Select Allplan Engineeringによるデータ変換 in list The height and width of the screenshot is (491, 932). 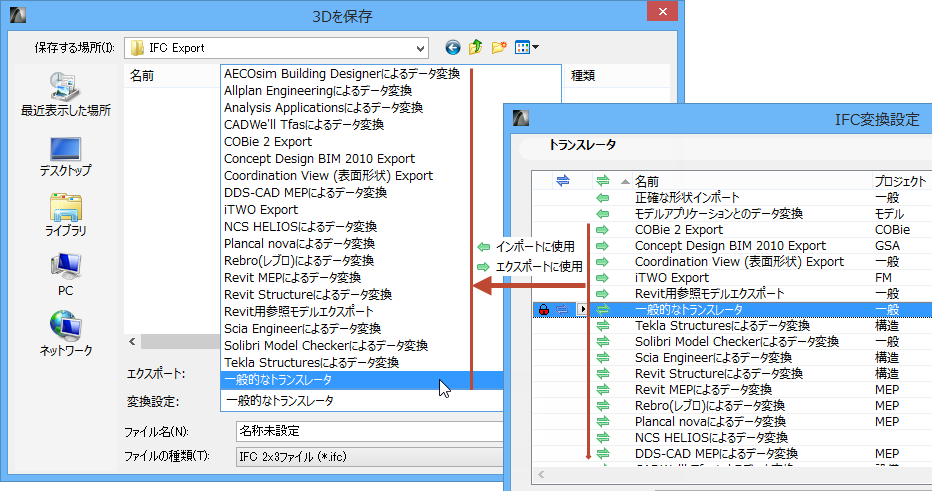click(318, 91)
